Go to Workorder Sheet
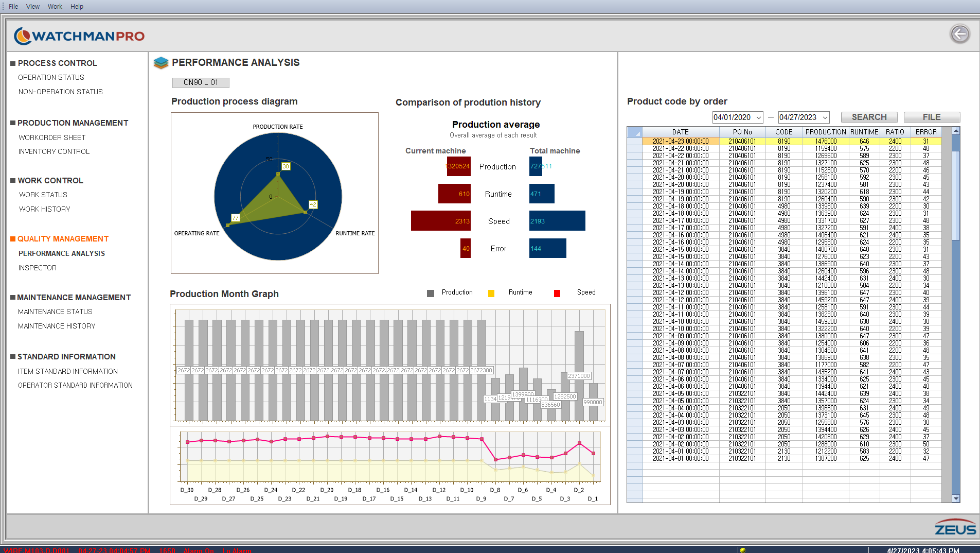 (x=52, y=137)
